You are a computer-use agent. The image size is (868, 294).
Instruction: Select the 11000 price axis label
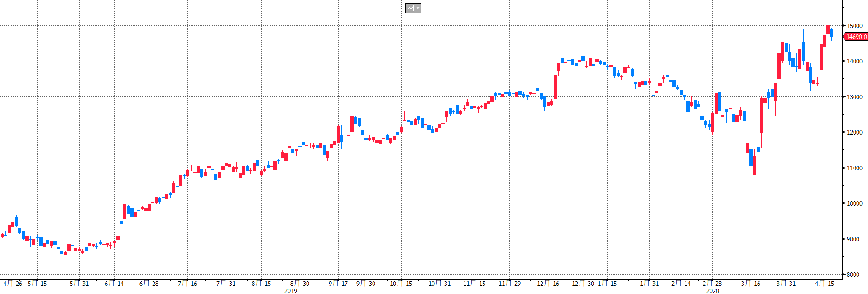coord(854,168)
